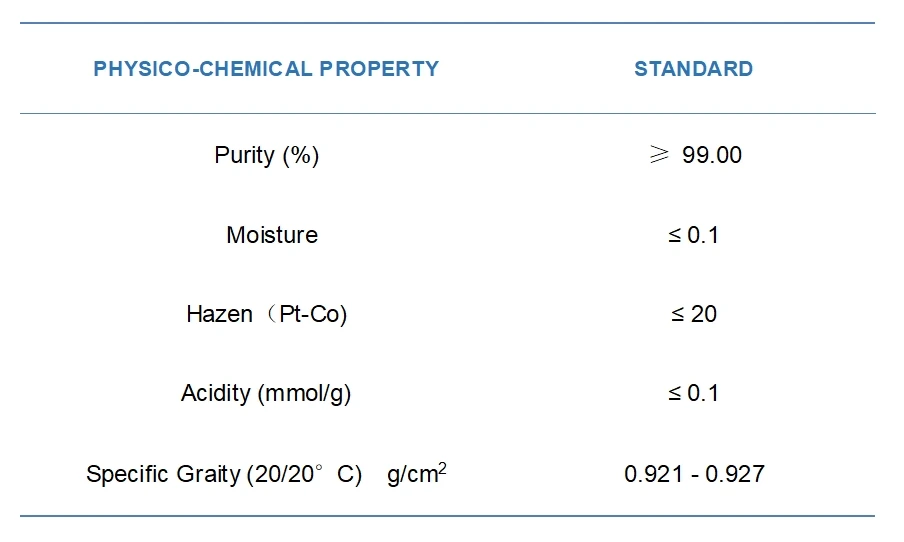This screenshot has width=904, height=542.
Task: Select the Specific Graity (20/20° C) text
Action: point(224,474)
